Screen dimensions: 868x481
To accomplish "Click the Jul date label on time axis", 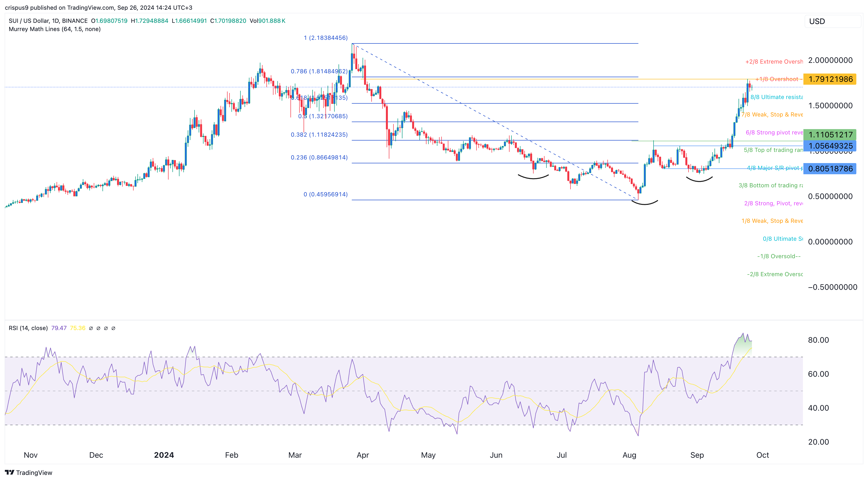I will click(562, 455).
